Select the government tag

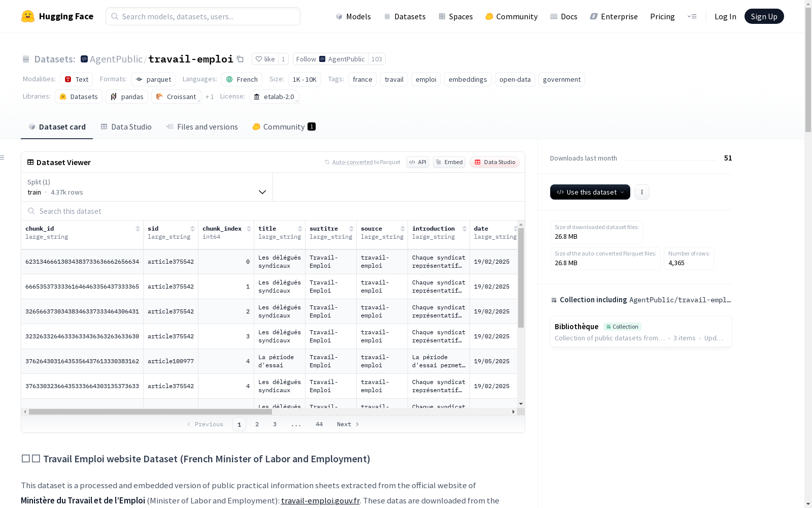562,79
